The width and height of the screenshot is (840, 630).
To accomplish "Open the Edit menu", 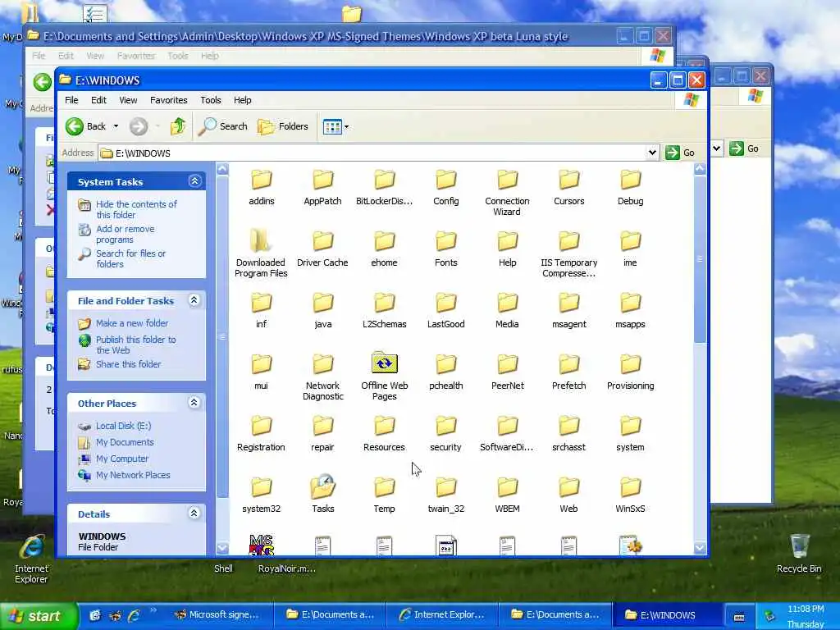I will click(x=98, y=100).
